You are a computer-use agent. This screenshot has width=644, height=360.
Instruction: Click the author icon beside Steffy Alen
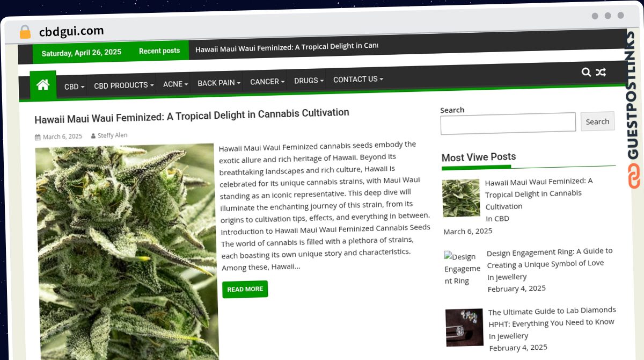coord(93,136)
